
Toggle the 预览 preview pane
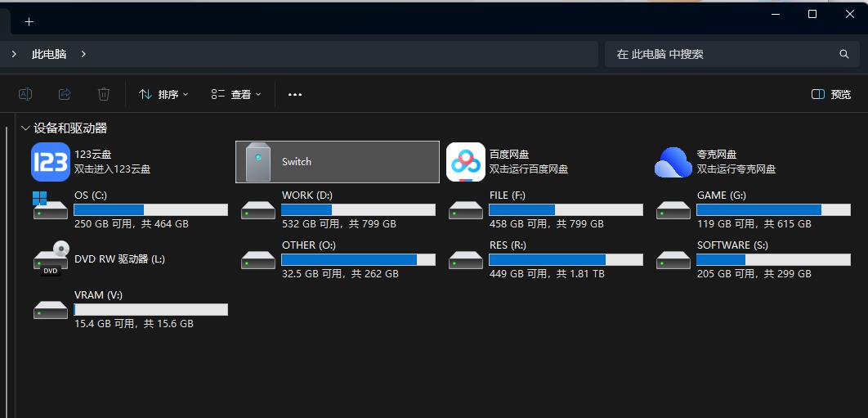831,94
